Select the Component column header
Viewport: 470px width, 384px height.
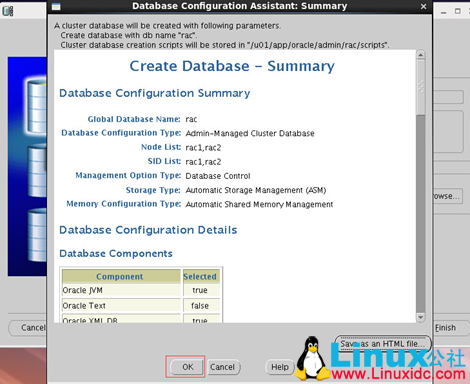(121, 276)
